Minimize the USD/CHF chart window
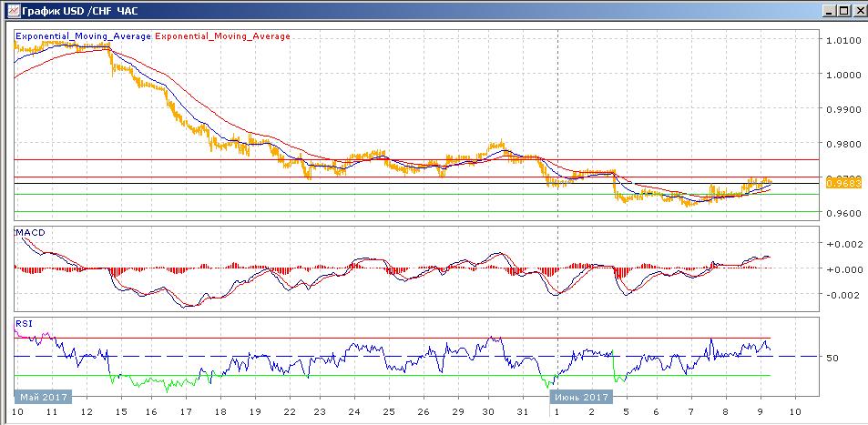Viewport: 868px width, 425px height. [828, 10]
